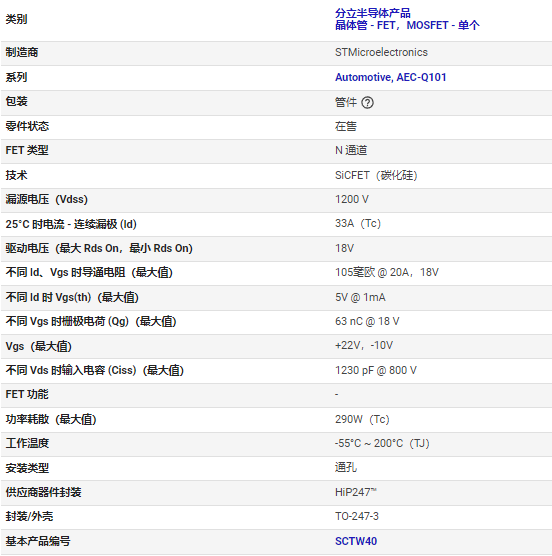
Task: Open the 分立半导体产品 category link
Action: [373, 13]
